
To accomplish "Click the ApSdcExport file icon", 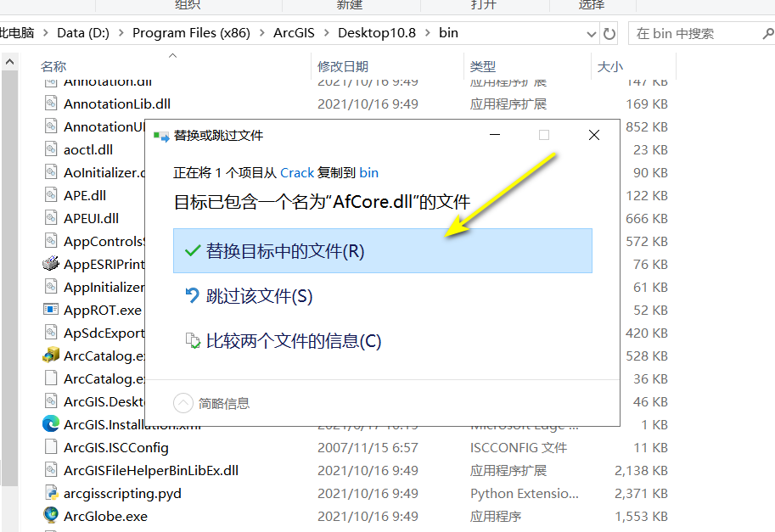I will pos(51,333).
